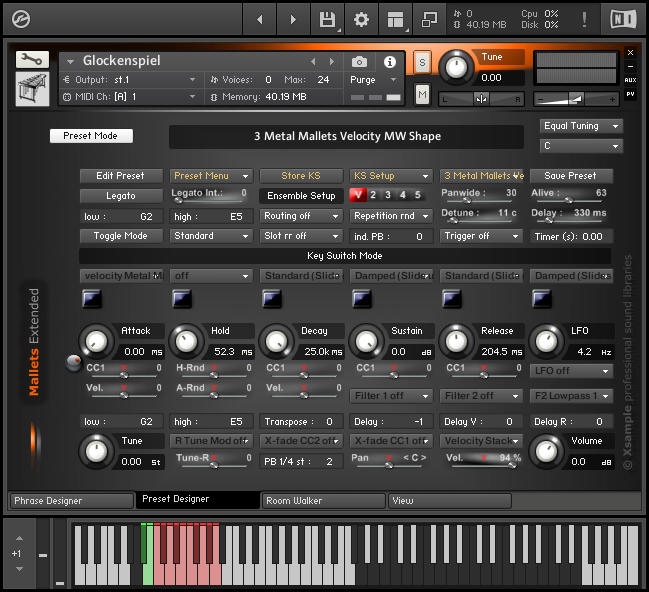
Task: Click the Volume knob at bottom right
Action: (x=546, y=452)
